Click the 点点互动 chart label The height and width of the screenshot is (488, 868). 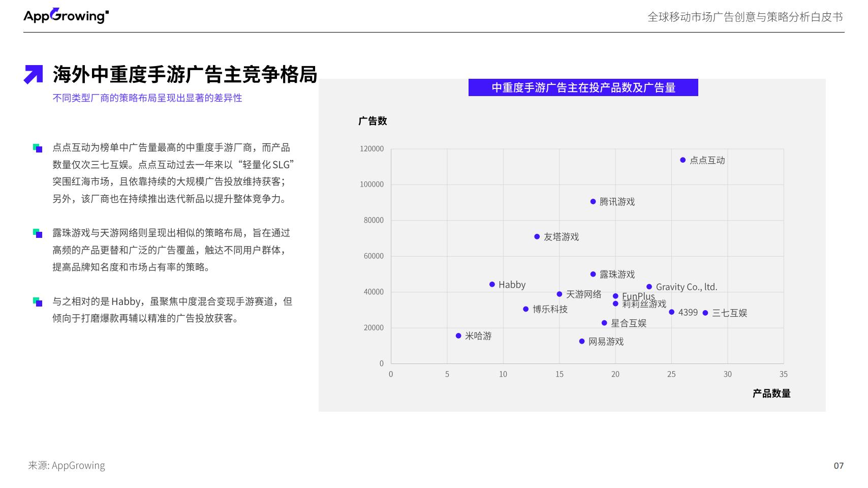(x=707, y=160)
